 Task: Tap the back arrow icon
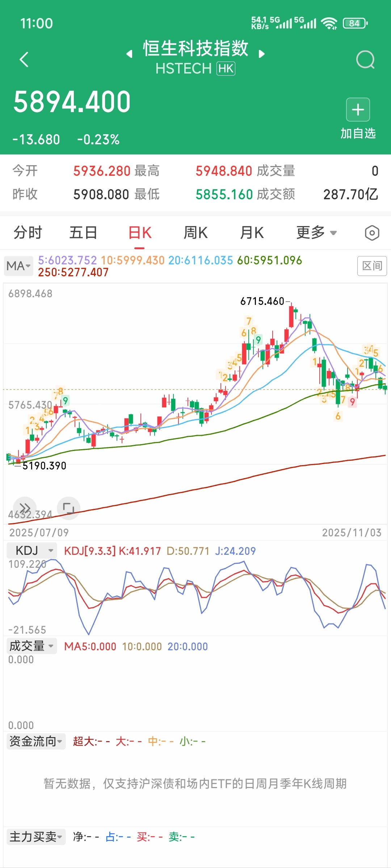click(24, 60)
